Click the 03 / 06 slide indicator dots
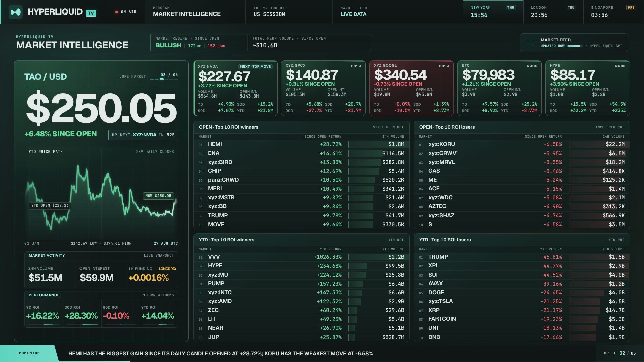This screenshot has height=362, width=644. coord(164,79)
